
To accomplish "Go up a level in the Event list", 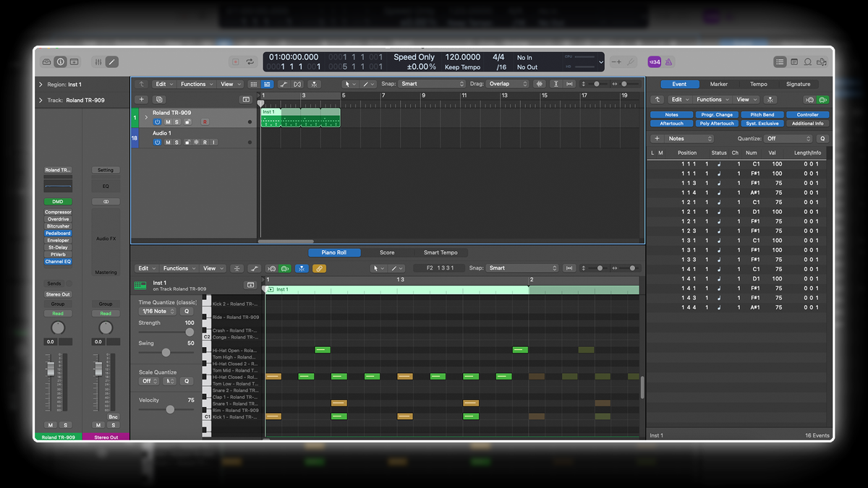I will click(x=658, y=100).
